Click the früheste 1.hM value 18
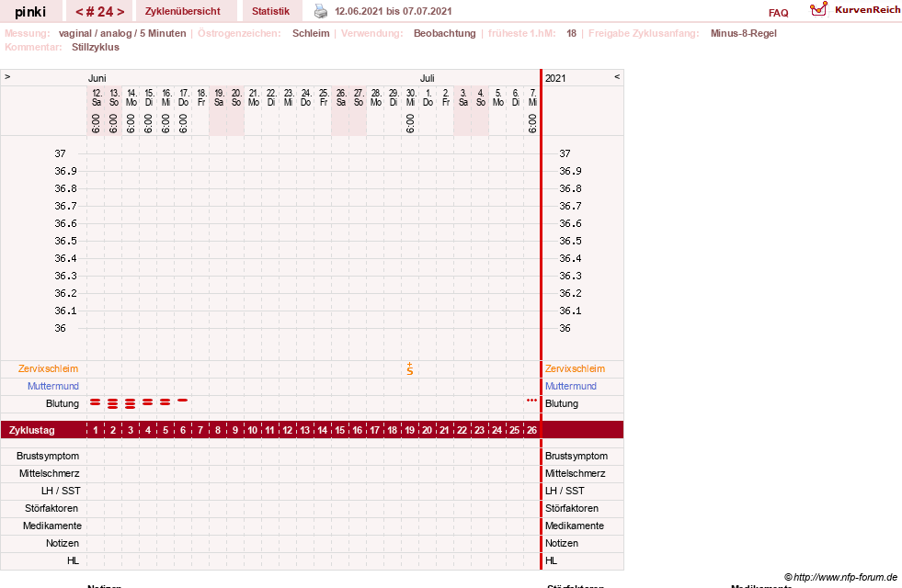Image resolution: width=902 pixels, height=588 pixels. (571, 33)
